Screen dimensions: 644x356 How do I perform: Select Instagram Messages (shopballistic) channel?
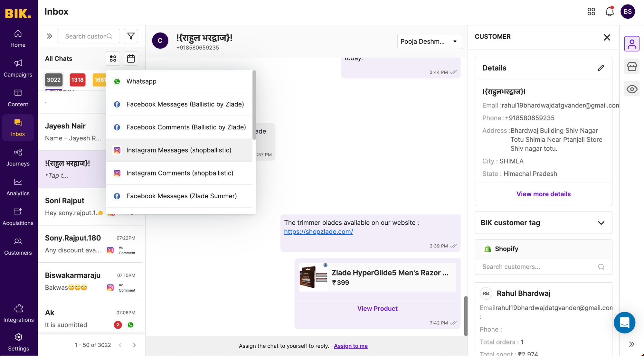(x=179, y=150)
